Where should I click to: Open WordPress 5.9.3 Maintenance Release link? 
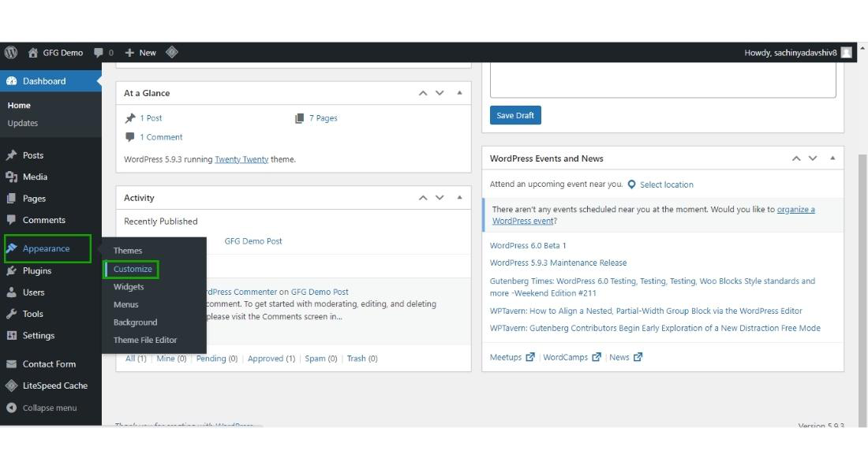[x=558, y=263]
